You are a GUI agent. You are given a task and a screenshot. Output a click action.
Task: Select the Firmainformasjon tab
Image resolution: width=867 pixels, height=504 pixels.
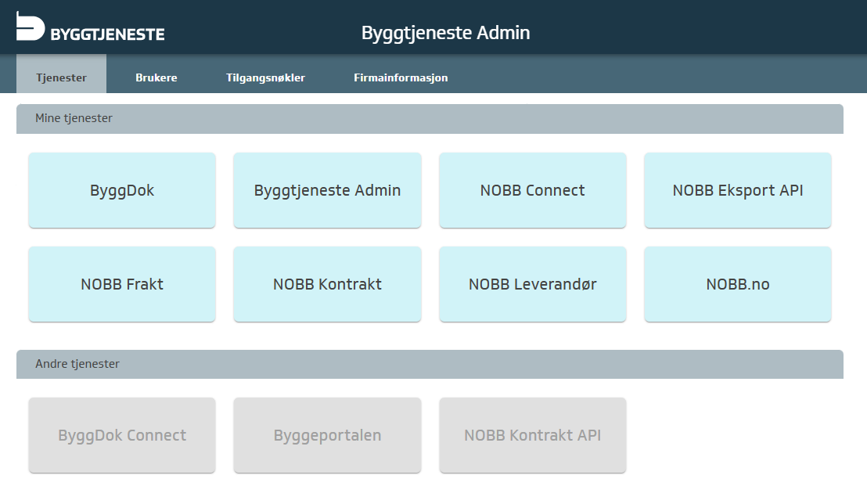point(401,77)
